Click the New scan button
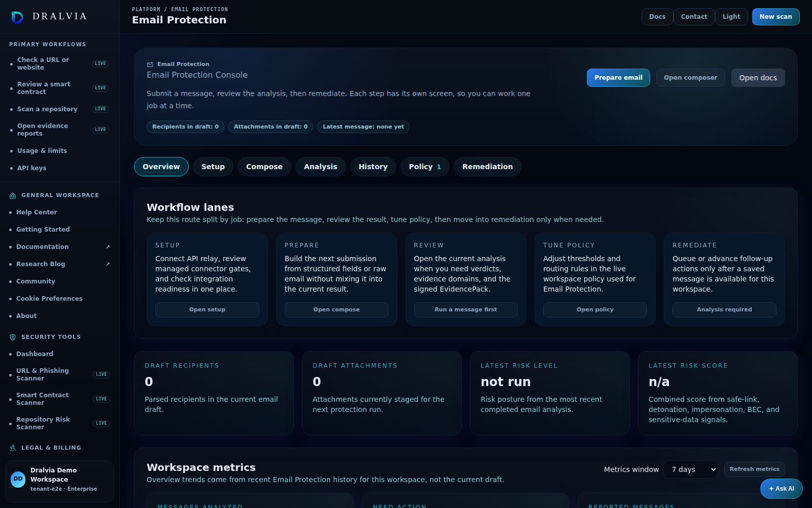 click(x=776, y=17)
